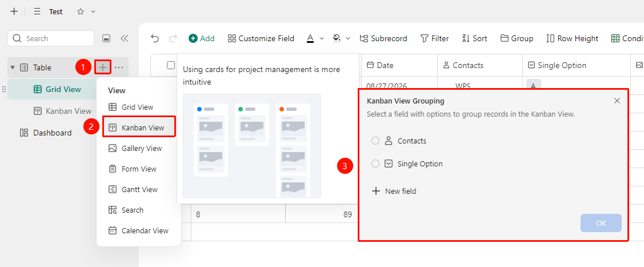Open the Group tool
This screenshot has height=267, width=644.
(517, 38)
